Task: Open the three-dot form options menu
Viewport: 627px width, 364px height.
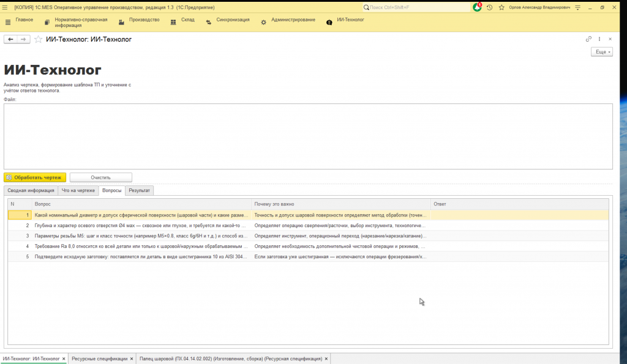Action: pos(599,39)
